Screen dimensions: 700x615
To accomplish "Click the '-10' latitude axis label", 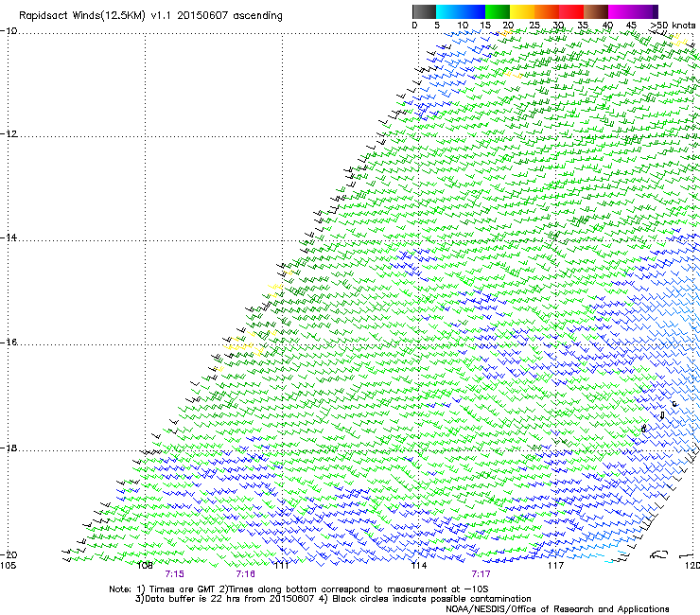I will click(x=9, y=30).
